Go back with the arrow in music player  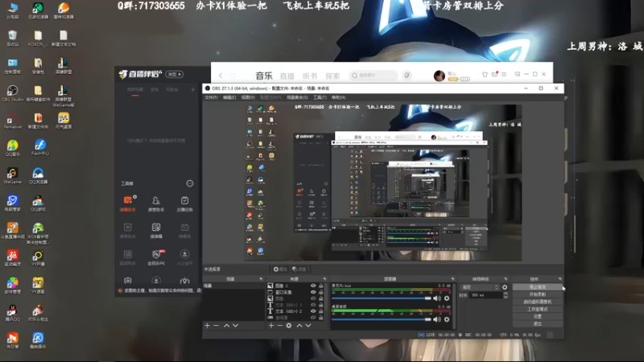tap(221, 75)
